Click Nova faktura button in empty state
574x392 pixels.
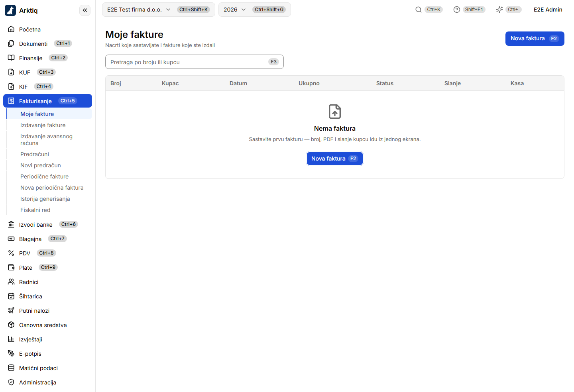tap(335, 159)
